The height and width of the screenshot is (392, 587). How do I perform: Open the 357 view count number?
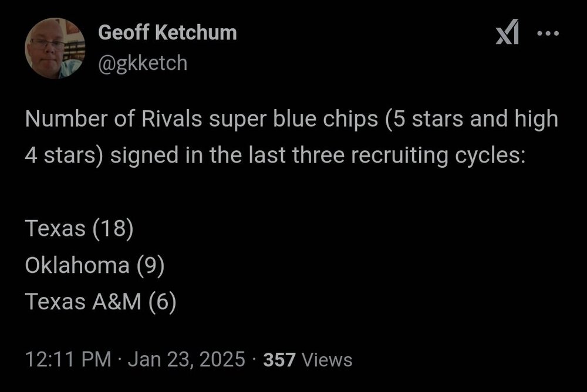coord(280,359)
